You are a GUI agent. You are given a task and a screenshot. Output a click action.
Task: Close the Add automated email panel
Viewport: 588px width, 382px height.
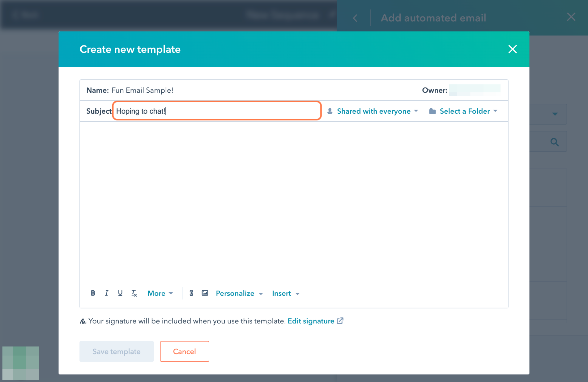pyautogui.click(x=571, y=17)
